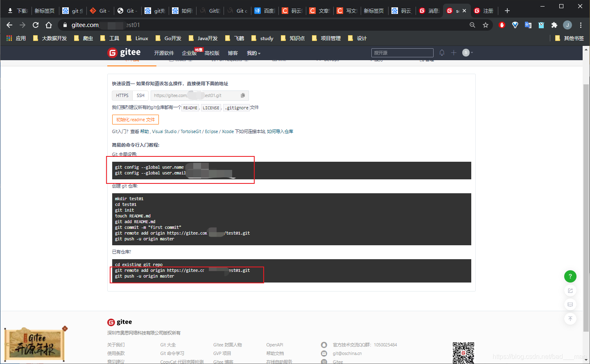Select the SSH protocol option
The image size is (590, 364).
click(140, 95)
